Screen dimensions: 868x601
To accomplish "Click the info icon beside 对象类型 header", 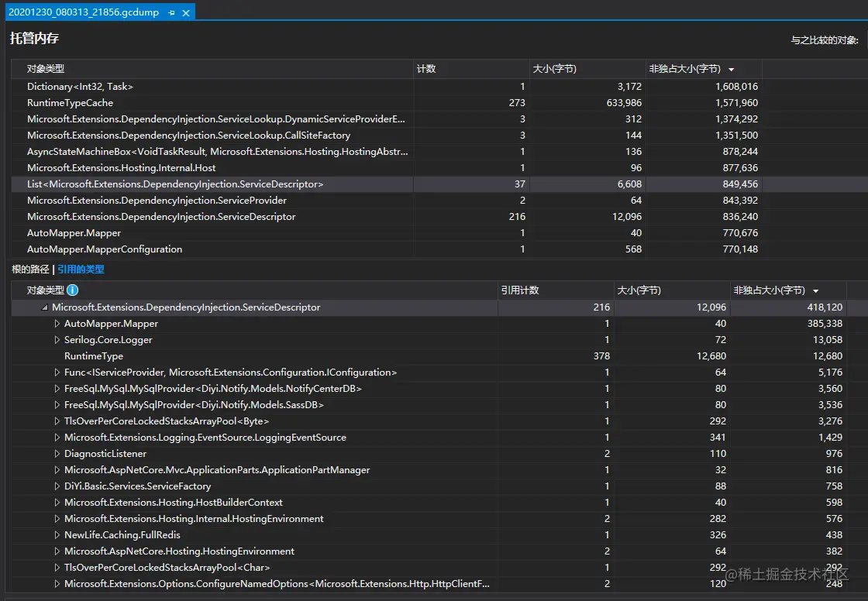I will pyautogui.click(x=73, y=290).
